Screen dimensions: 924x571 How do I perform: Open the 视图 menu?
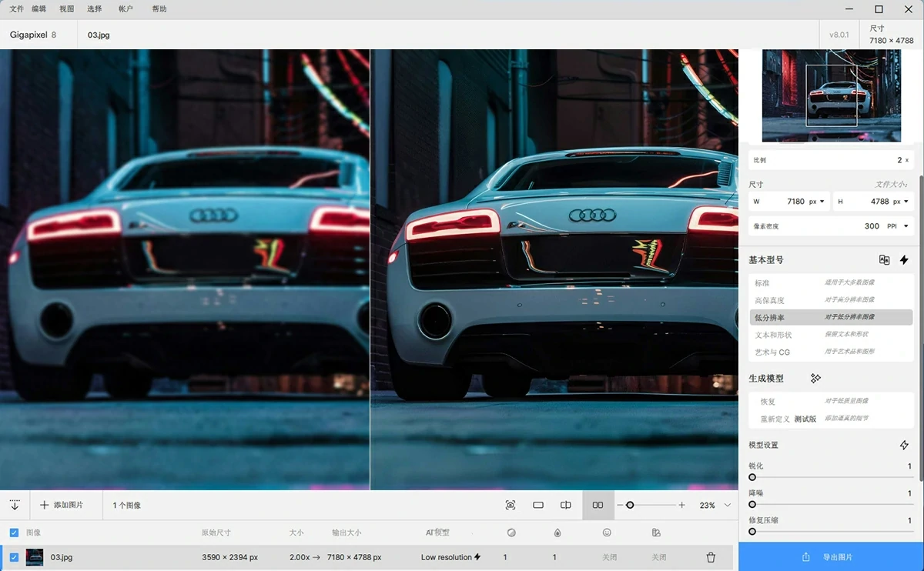coord(67,9)
